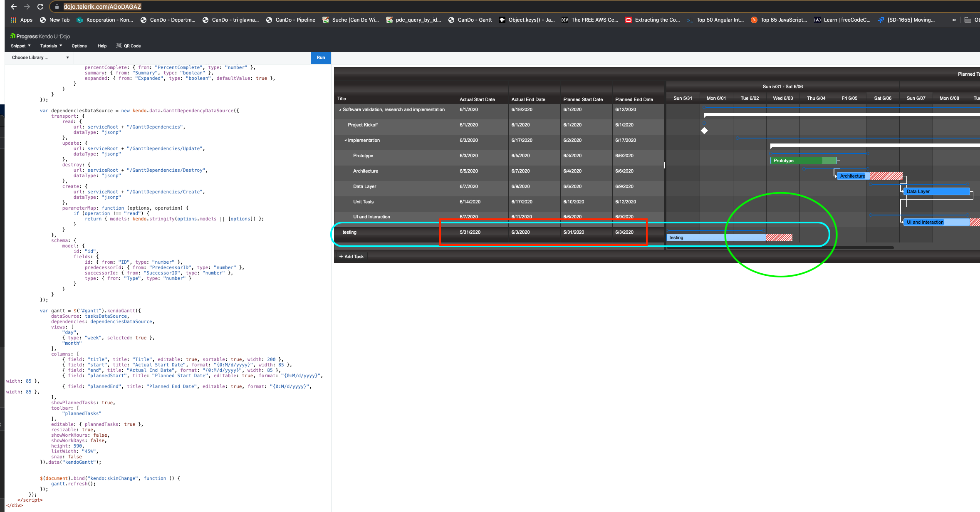Open the Snippet dropdown menu

(20, 46)
